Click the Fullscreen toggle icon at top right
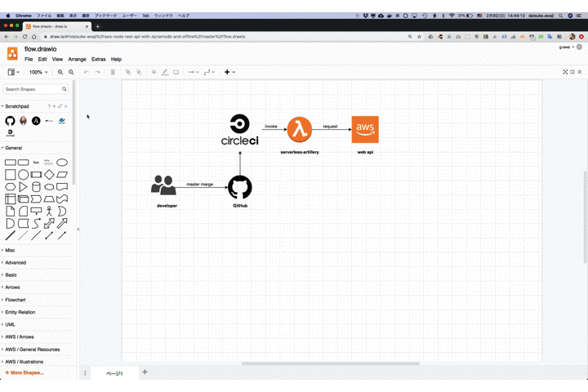588x392 pixels. tap(565, 72)
